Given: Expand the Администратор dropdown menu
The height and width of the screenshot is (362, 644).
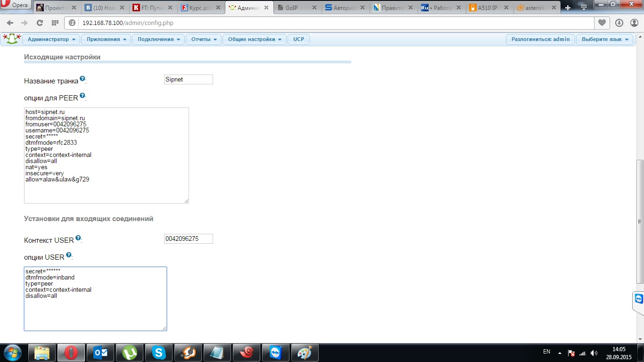Looking at the screenshot, I should tap(51, 40).
